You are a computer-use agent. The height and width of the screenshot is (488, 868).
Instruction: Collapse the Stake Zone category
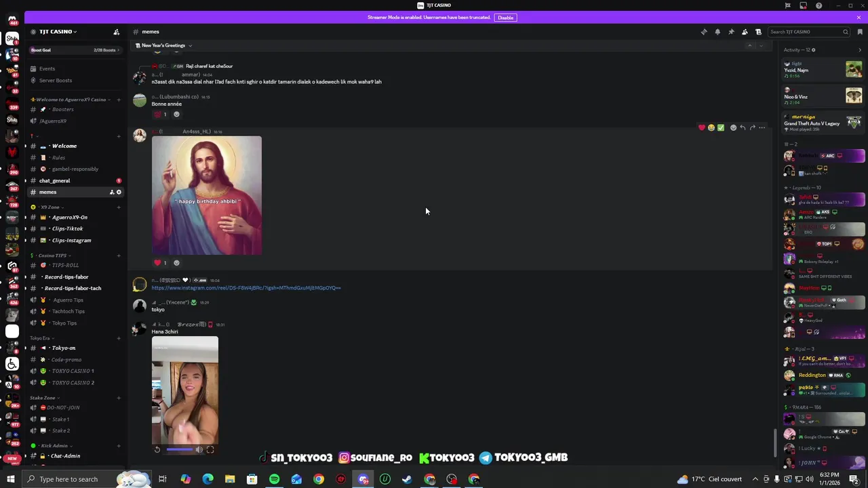(43, 398)
